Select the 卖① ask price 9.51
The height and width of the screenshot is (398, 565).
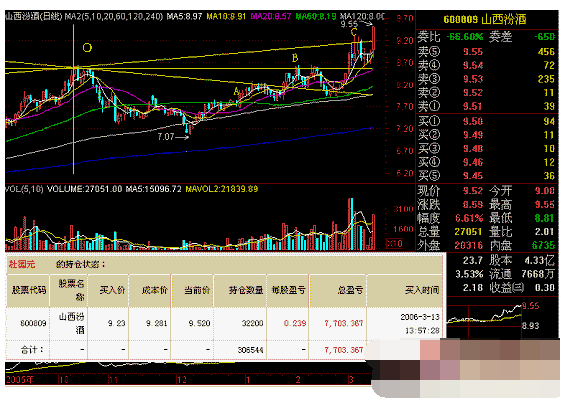point(472,107)
